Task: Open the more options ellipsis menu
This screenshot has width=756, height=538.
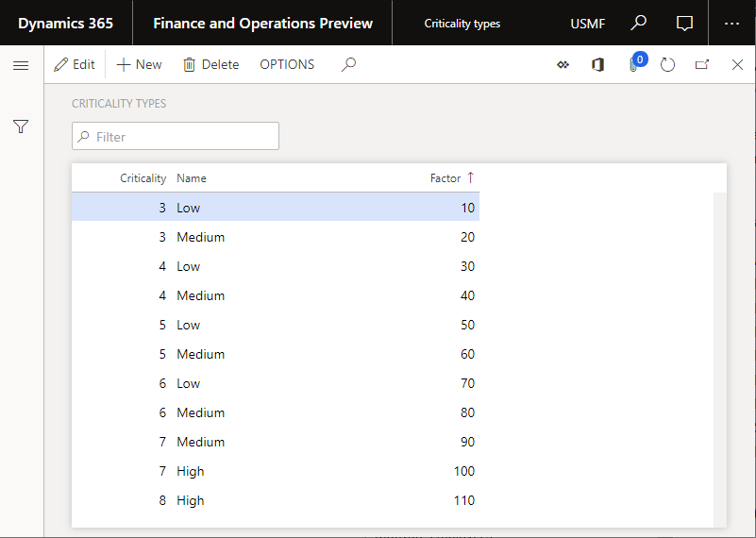Action: [x=731, y=24]
